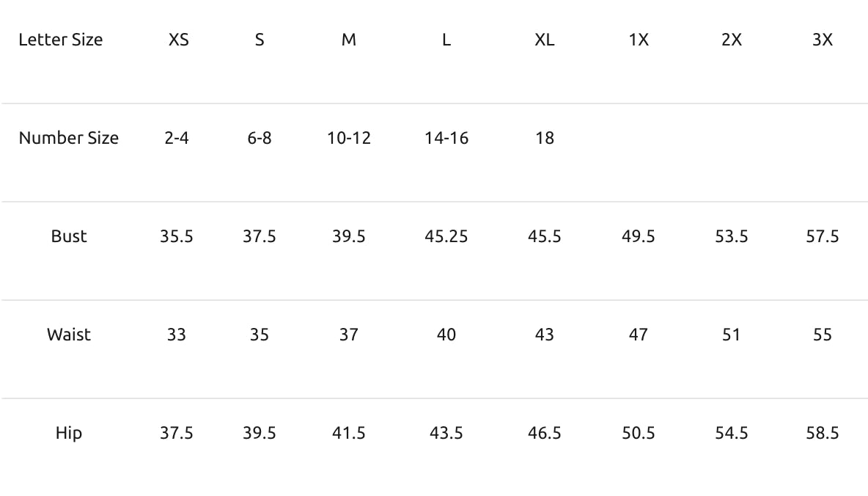Select the XS letter size cell
Image resolution: width=868 pixels, height=496 pixels.
178,40
